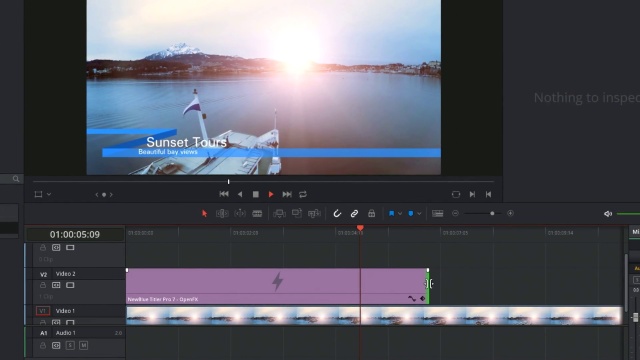Toggle Loop playback icon
This screenshot has width=640, height=360.
tap(303, 194)
